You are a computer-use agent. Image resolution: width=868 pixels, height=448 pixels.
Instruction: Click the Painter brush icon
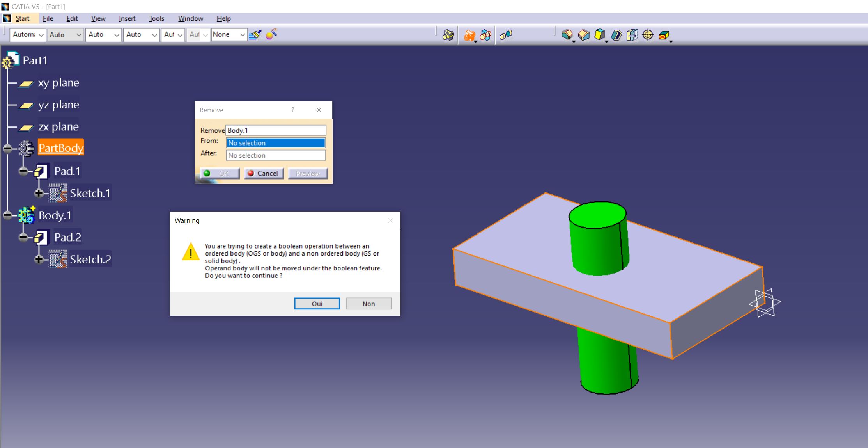pyautogui.click(x=255, y=35)
